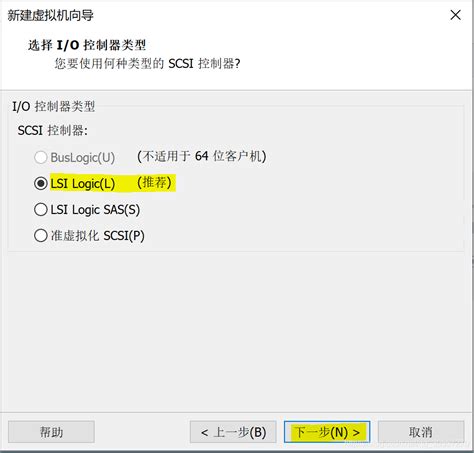Close the 新建虚拟机向导 dialog window
Image resolution: width=474 pixels, height=453 pixels.
[x=455, y=15]
